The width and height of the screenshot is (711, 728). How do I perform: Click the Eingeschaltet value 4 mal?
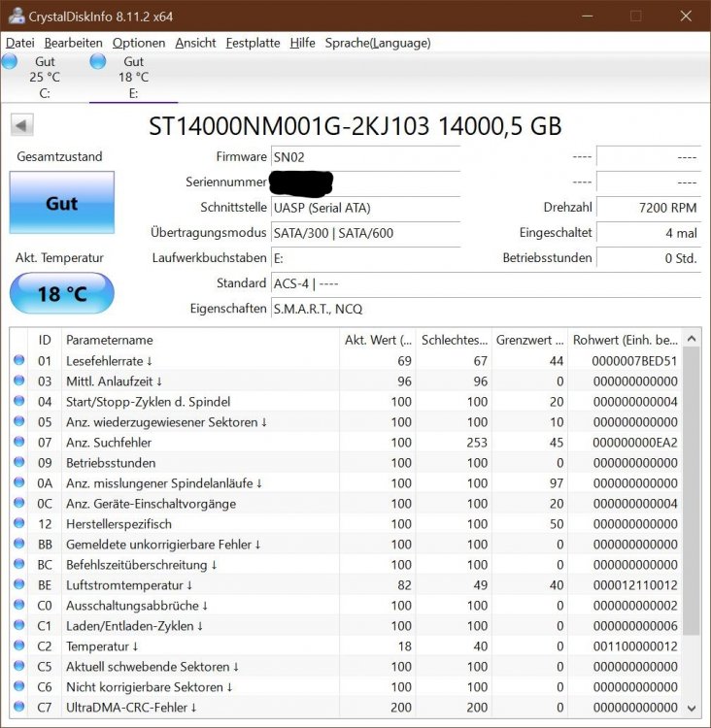pyautogui.click(x=648, y=233)
